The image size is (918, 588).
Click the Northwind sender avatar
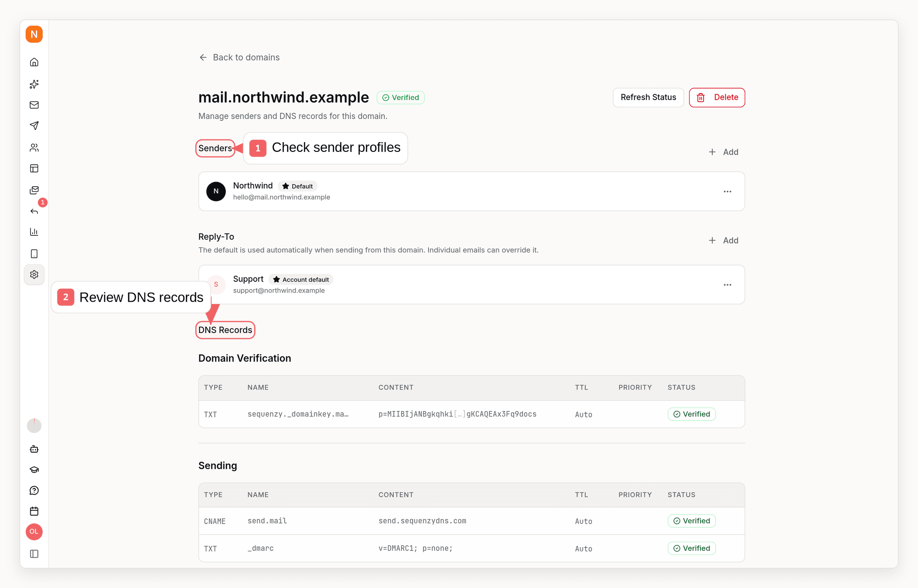click(216, 191)
